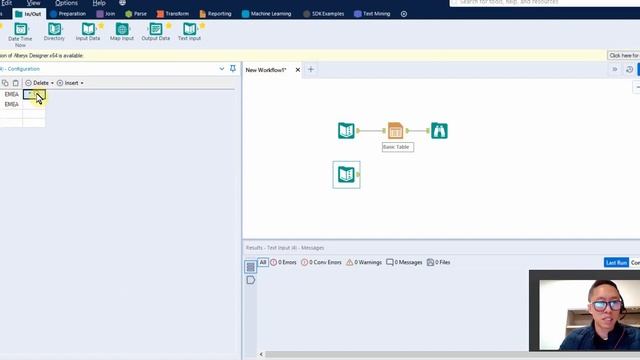Click the copy icon in Configuration toolbar
The height and width of the screenshot is (360, 640).
click(5, 83)
